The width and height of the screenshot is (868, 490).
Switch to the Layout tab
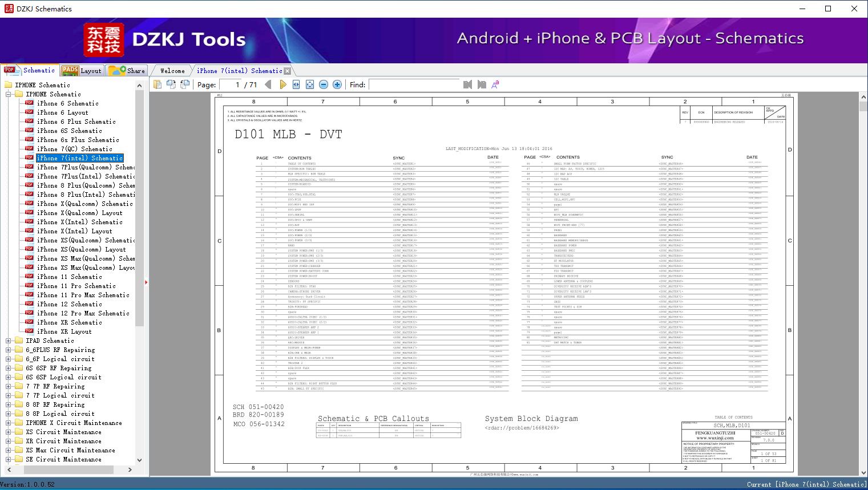click(82, 71)
